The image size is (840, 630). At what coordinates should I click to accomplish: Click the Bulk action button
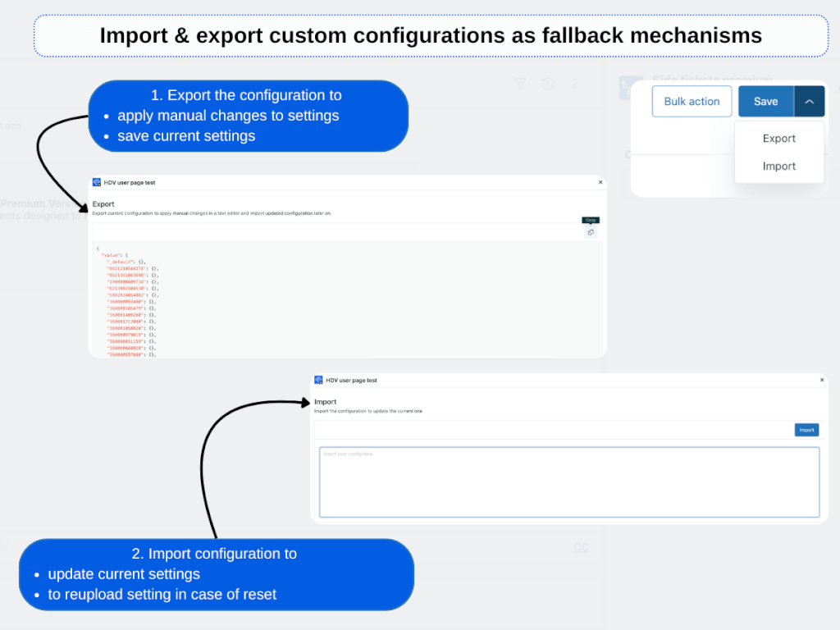[692, 101]
